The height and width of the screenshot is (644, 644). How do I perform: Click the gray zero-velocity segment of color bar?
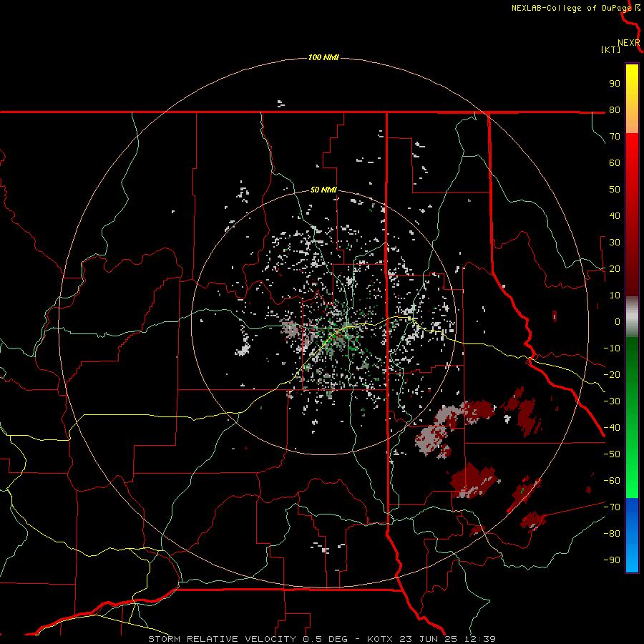pyautogui.click(x=632, y=317)
